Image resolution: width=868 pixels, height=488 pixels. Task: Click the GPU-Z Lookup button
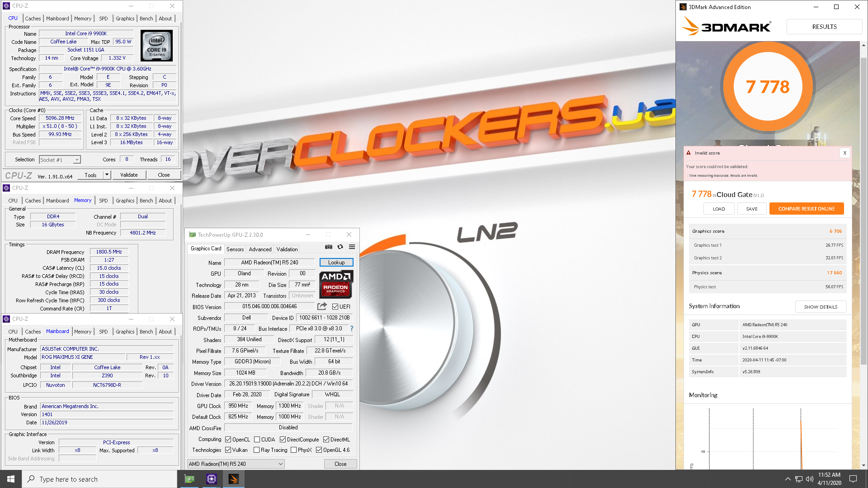coord(336,263)
